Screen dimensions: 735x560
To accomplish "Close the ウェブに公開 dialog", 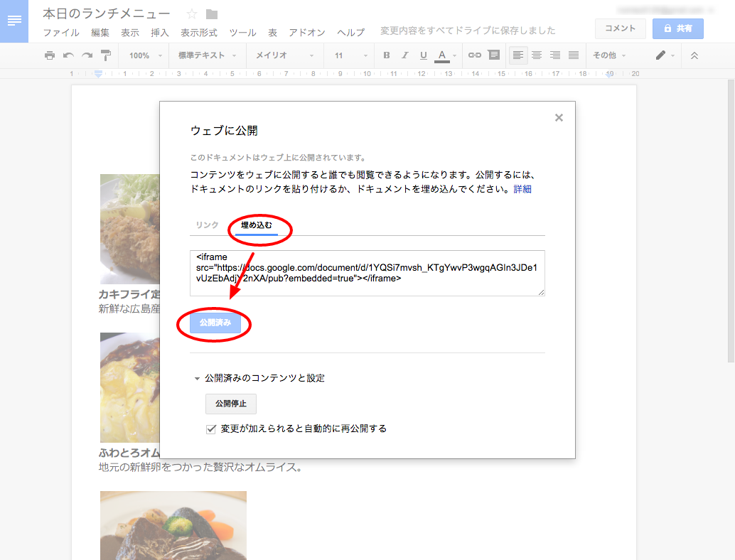I will pos(559,118).
